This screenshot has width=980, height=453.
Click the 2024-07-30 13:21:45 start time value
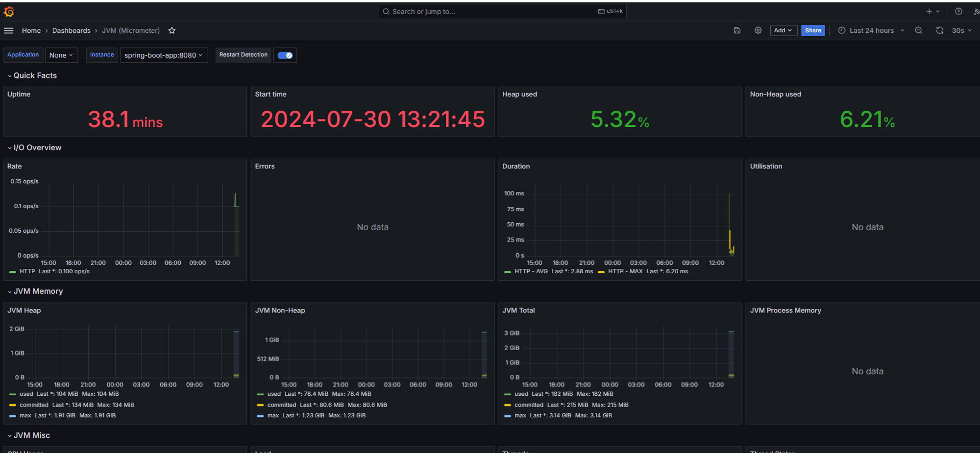(373, 119)
